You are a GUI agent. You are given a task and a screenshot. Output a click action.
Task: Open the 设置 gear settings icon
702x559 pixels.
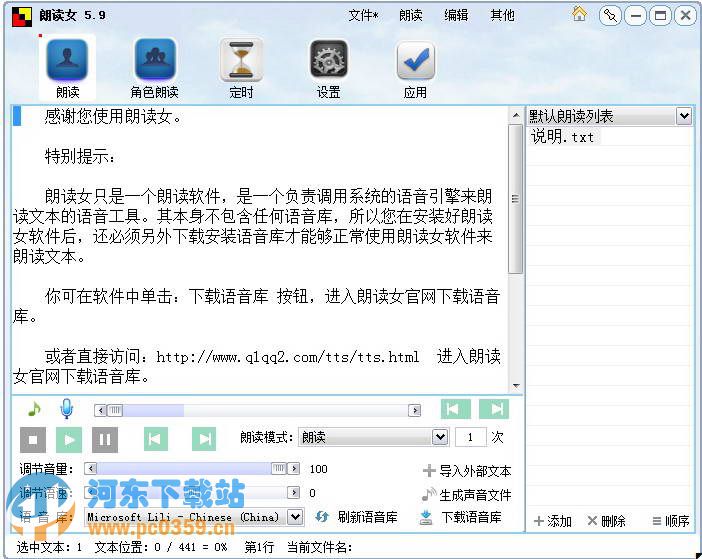coord(329,68)
